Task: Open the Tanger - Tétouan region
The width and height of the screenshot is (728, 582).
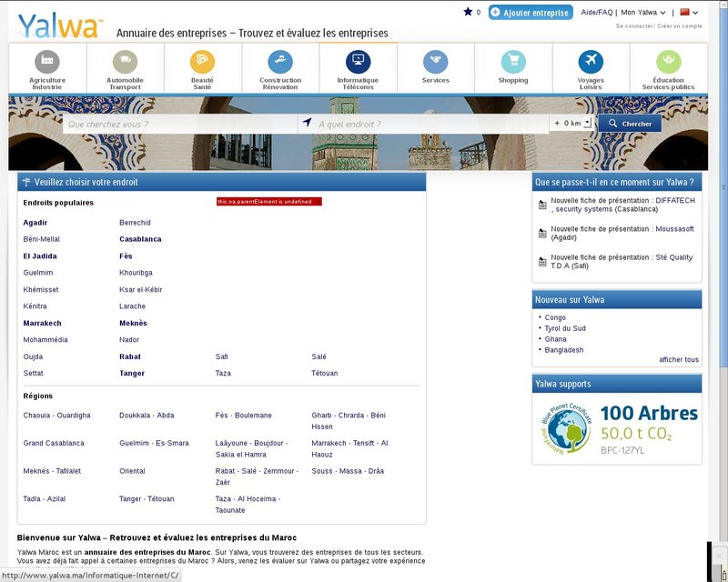Action: (147, 499)
